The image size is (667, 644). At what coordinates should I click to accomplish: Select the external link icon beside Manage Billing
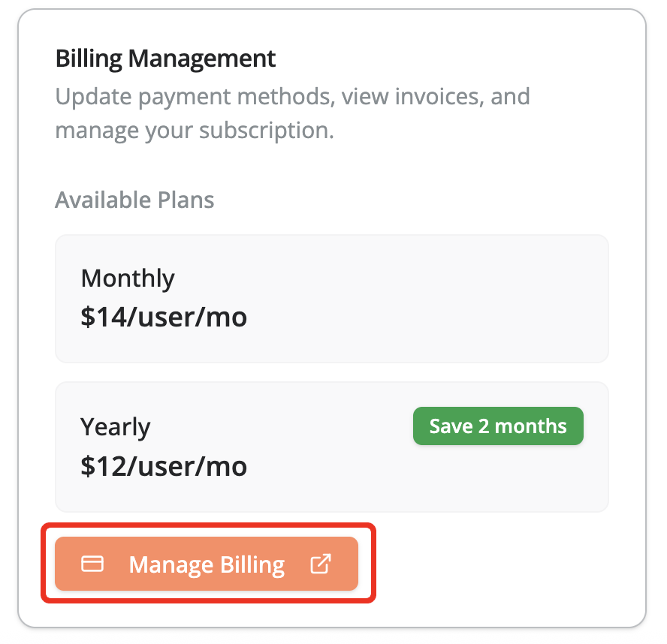point(321,563)
